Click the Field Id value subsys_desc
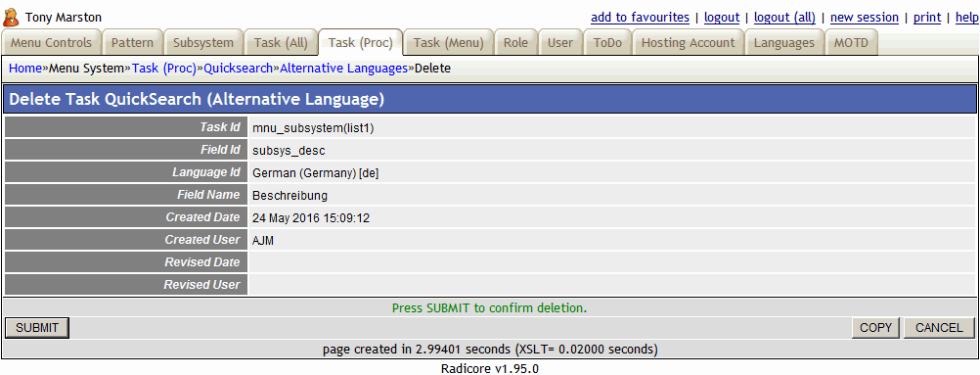This screenshot has width=980, height=375. coord(289,151)
